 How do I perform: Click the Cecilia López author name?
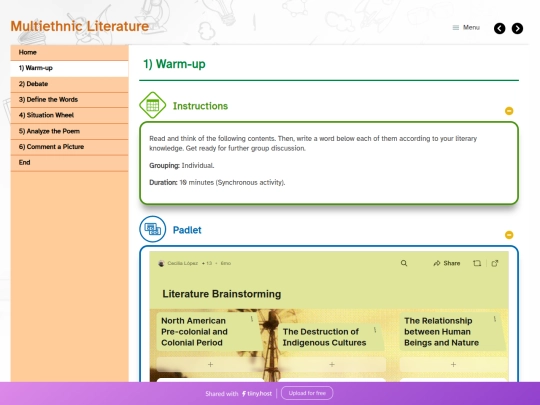pyautogui.click(x=183, y=263)
